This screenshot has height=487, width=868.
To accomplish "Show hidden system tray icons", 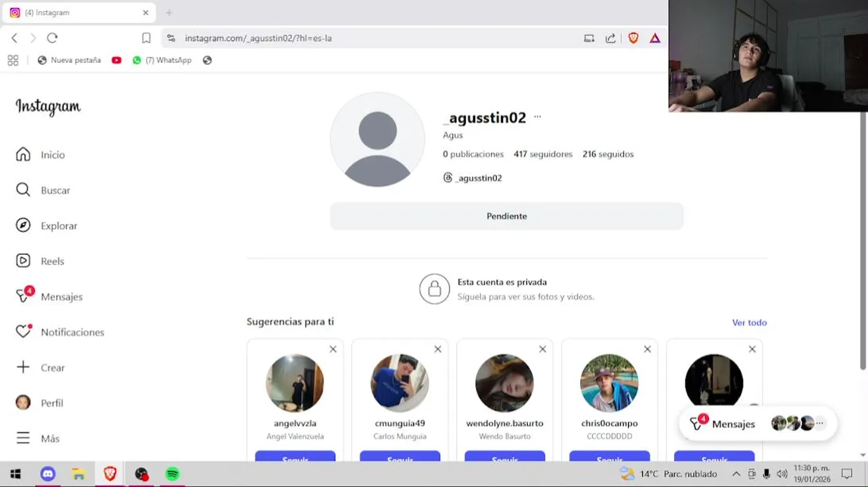I will 736,474.
